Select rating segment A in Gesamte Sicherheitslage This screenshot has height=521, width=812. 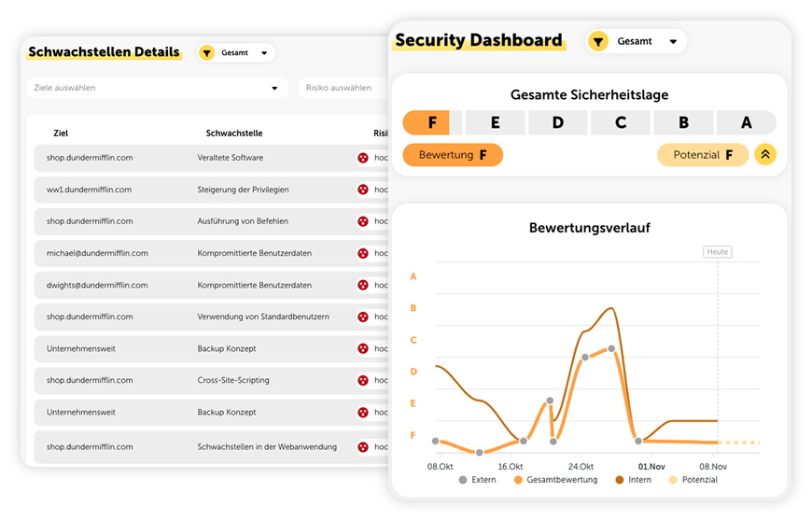click(746, 122)
